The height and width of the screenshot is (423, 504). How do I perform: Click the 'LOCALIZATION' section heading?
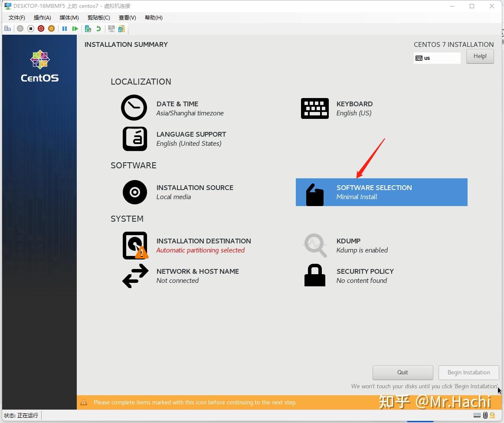click(x=141, y=82)
